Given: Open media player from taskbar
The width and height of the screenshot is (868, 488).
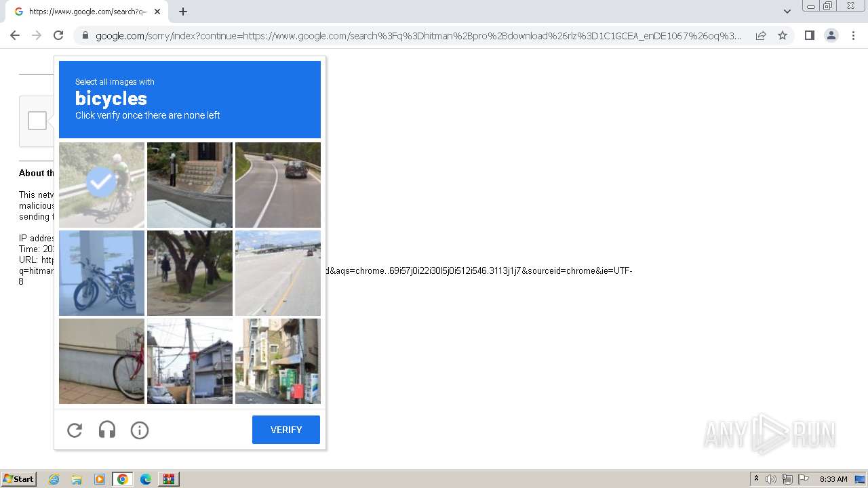Looking at the screenshot, I should (x=100, y=479).
